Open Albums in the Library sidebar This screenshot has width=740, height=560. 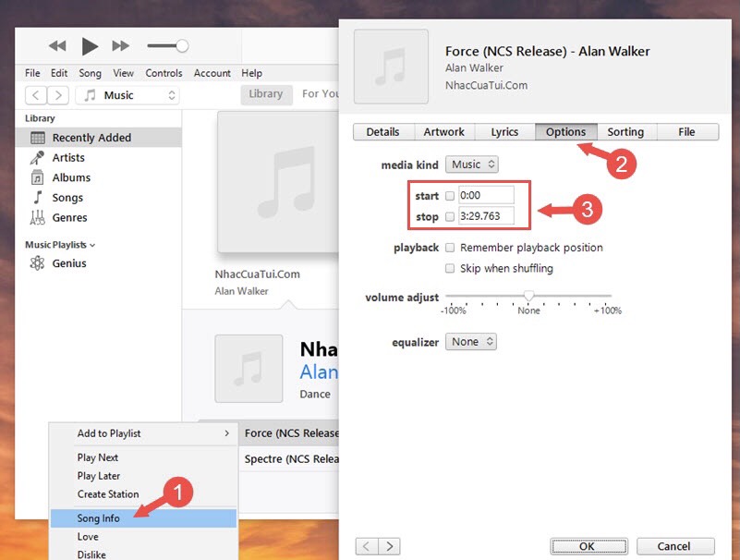71,177
